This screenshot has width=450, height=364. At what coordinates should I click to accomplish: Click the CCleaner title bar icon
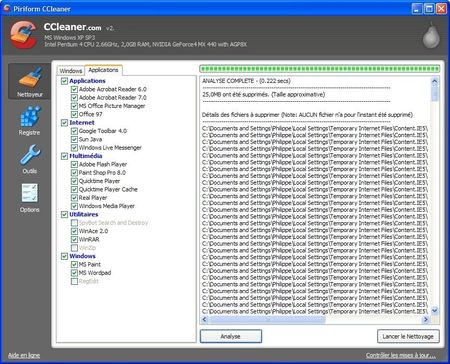7,8
